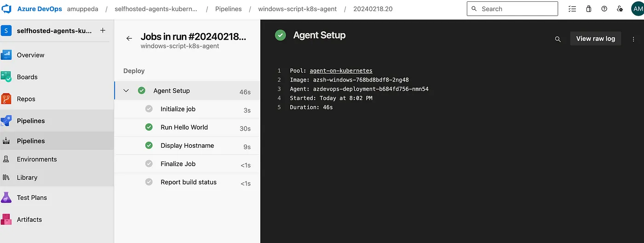The image size is (644, 243).
Task: Open the Test Plans flask icon
Action: 6,197
